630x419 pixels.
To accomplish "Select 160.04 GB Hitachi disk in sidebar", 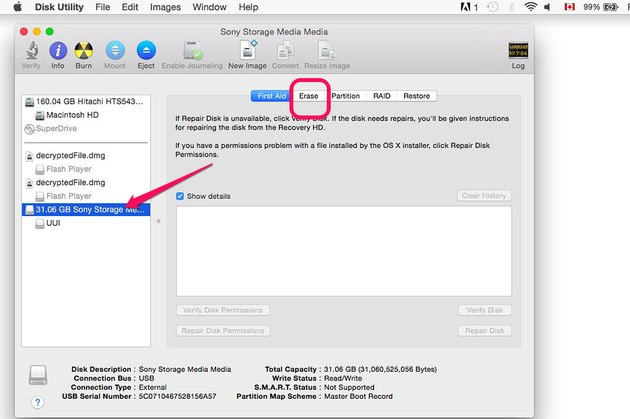I will [90, 101].
